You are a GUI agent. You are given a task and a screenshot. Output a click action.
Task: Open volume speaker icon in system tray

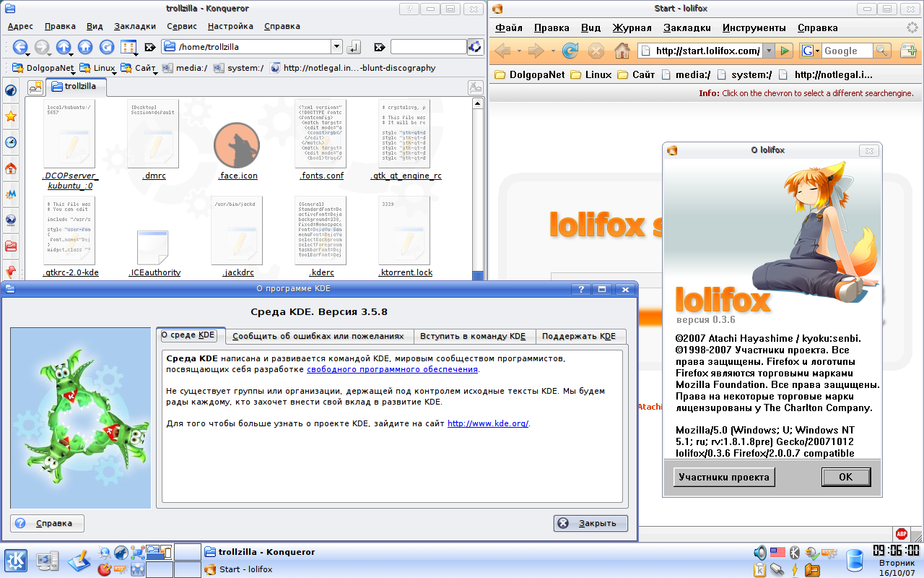click(759, 553)
